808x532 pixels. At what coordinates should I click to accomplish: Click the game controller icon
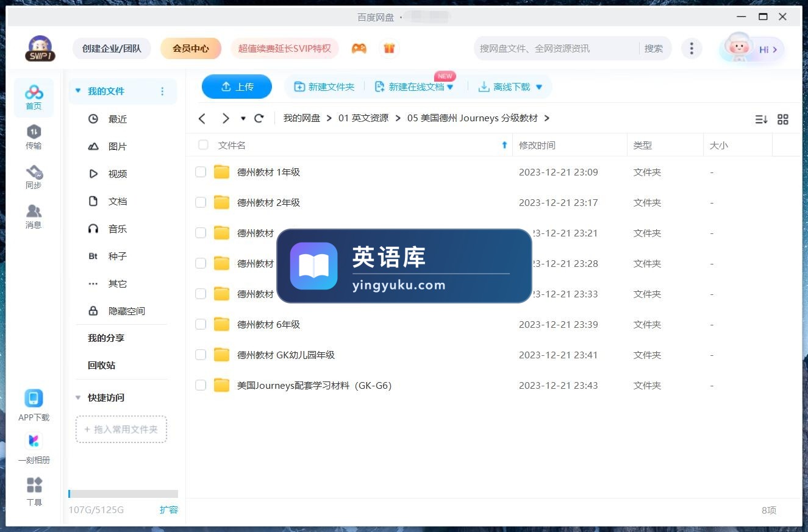[x=359, y=48]
